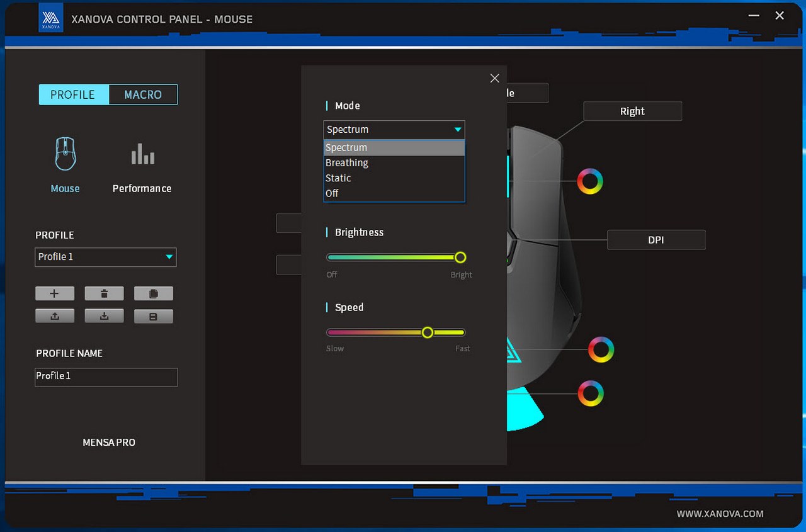Switch to the MACRO tab

(143, 94)
